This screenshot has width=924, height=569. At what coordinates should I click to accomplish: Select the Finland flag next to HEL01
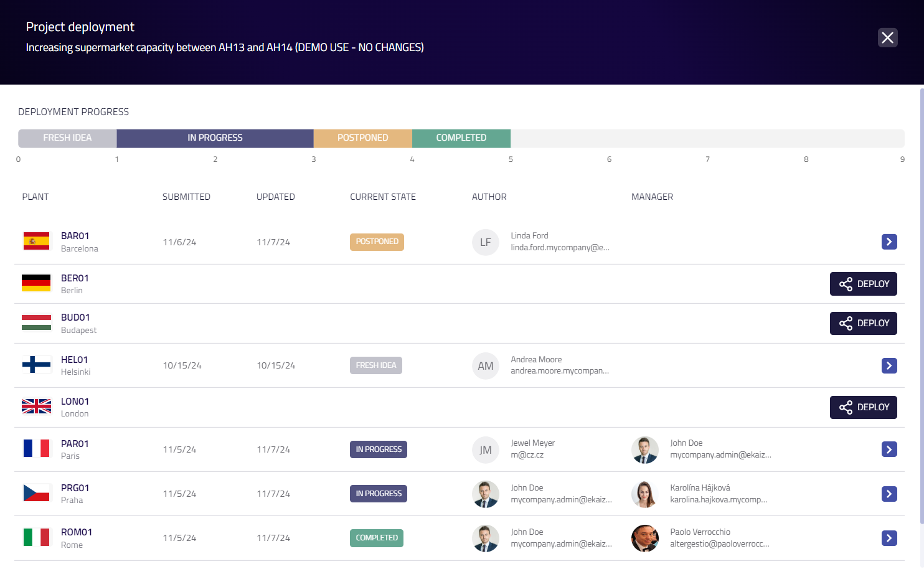tap(36, 365)
